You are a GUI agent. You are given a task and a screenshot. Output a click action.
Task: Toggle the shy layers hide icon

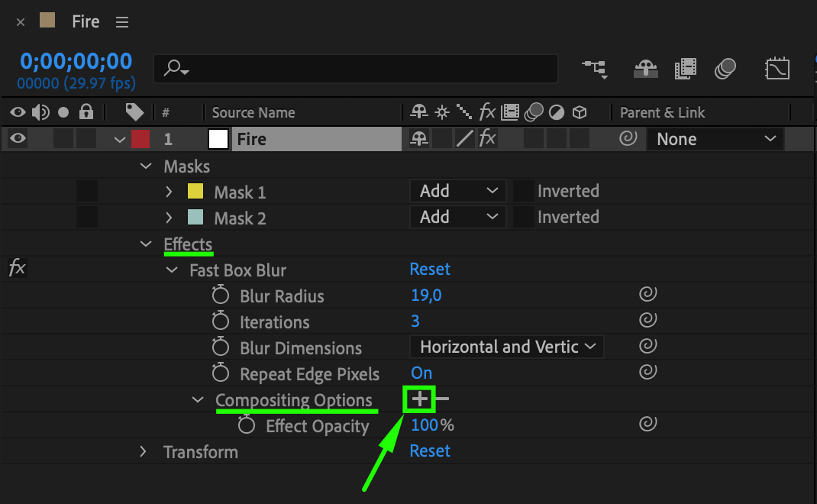coord(646,69)
